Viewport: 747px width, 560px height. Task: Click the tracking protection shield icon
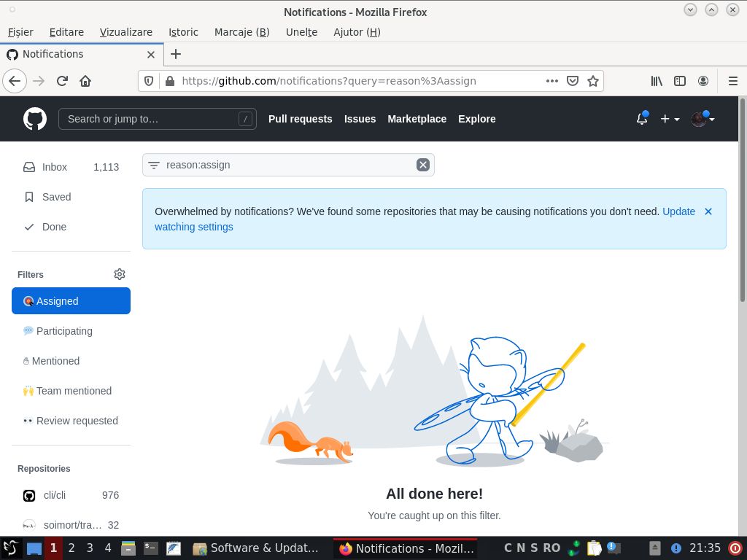(149, 81)
